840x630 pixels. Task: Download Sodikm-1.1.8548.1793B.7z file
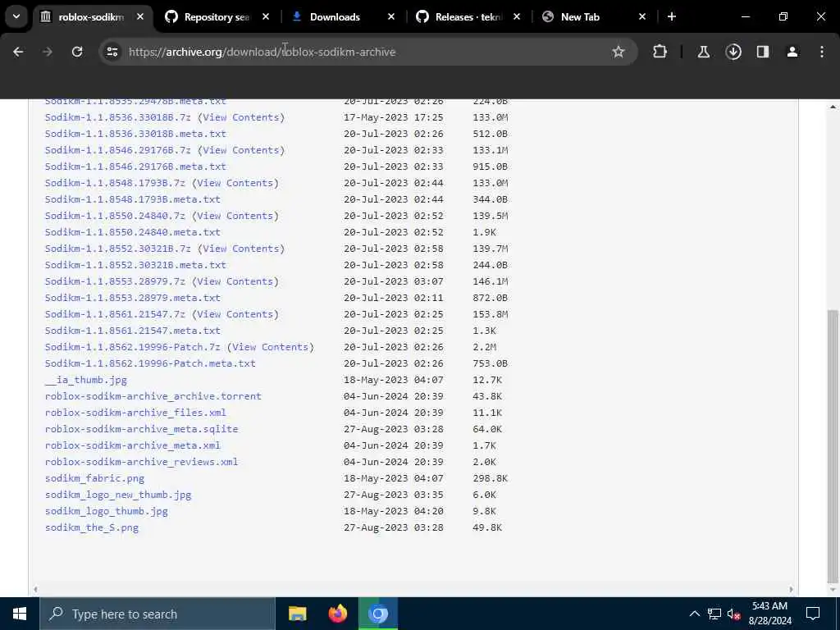click(x=115, y=183)
